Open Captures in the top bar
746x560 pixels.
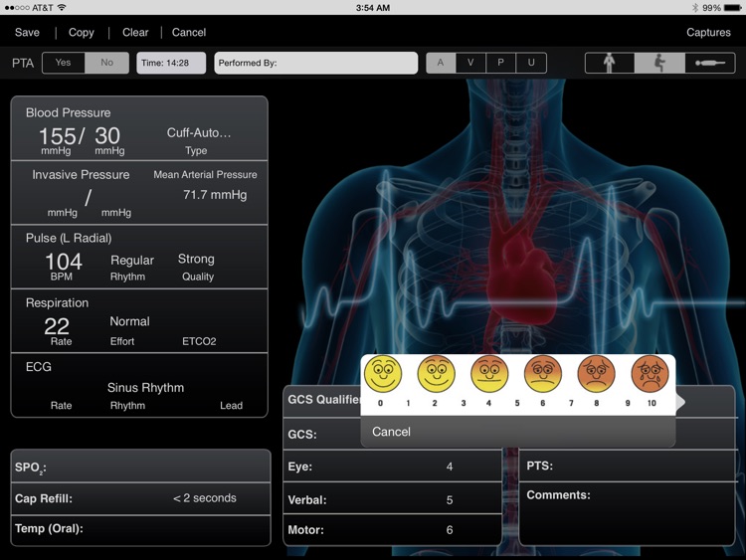708,33
